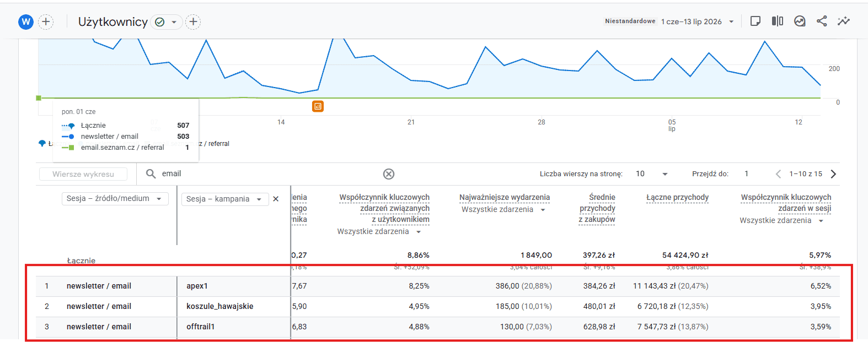
Task: Click the Łącznie totals row label
Action: [81, 260]
